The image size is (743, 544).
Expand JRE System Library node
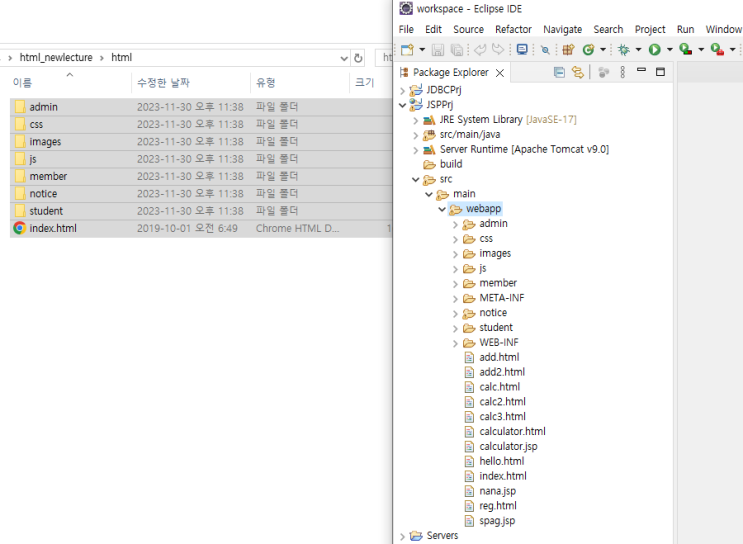(x=416, y=120)
